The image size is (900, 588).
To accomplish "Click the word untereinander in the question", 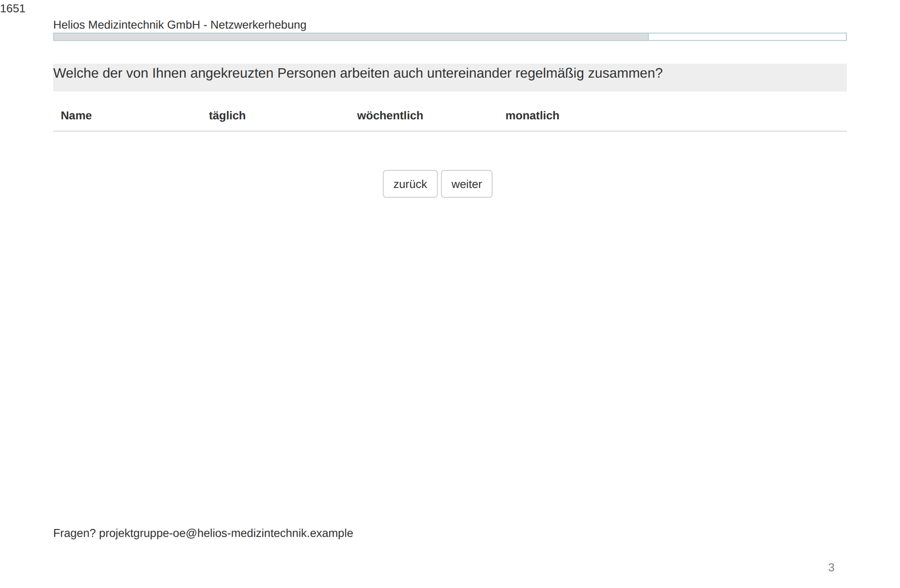I will point(469,73).
